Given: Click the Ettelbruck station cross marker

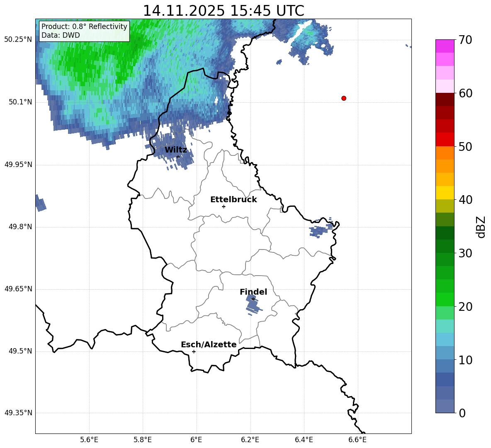Looking at the screenshot, I should point(224,206).
